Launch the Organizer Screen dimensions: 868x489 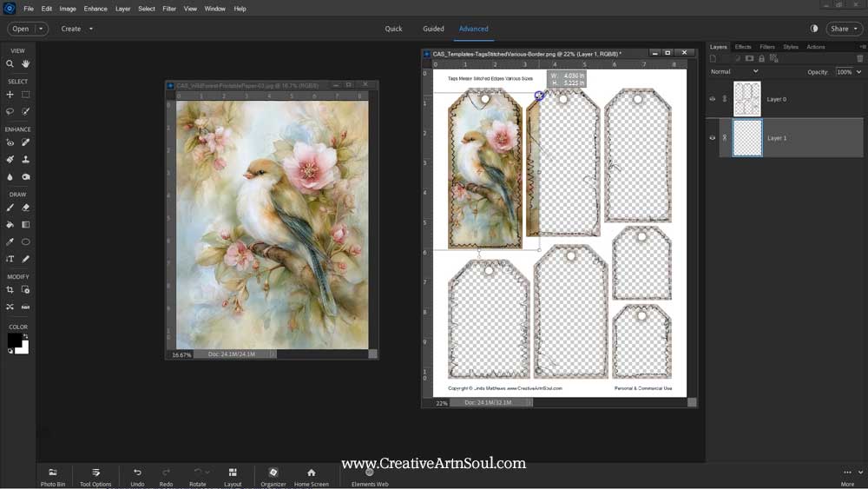[x=273, y=477]
